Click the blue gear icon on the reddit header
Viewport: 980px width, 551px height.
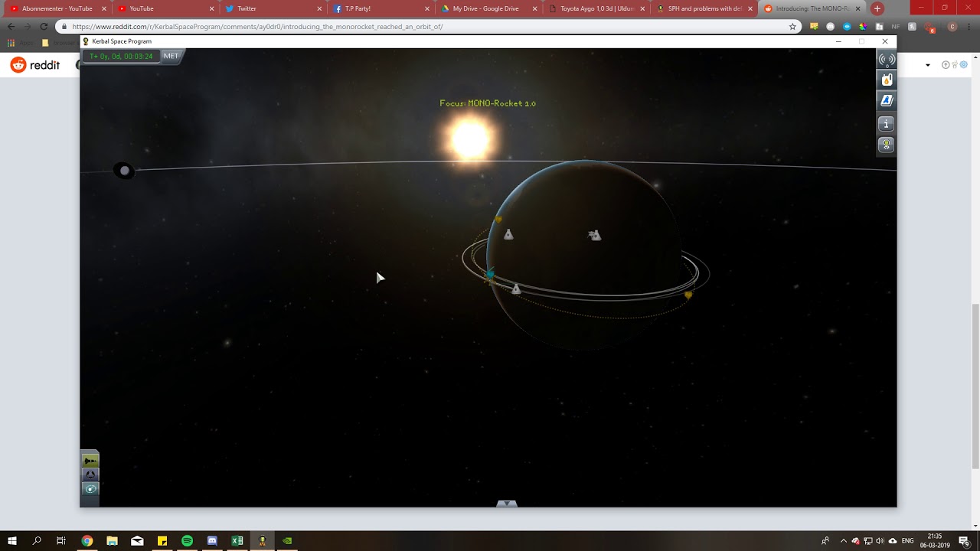coord(963,65)
